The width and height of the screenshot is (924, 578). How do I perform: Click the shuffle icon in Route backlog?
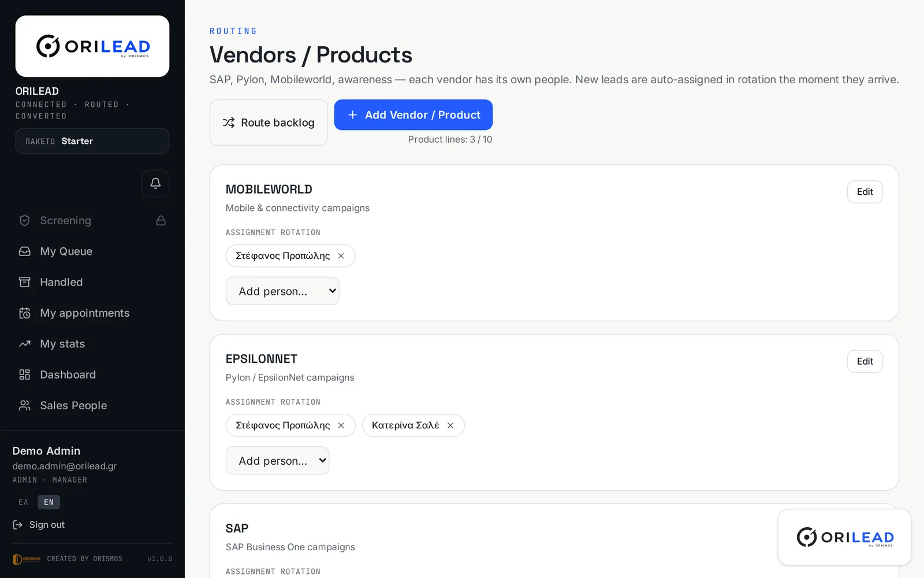(229, 123)
